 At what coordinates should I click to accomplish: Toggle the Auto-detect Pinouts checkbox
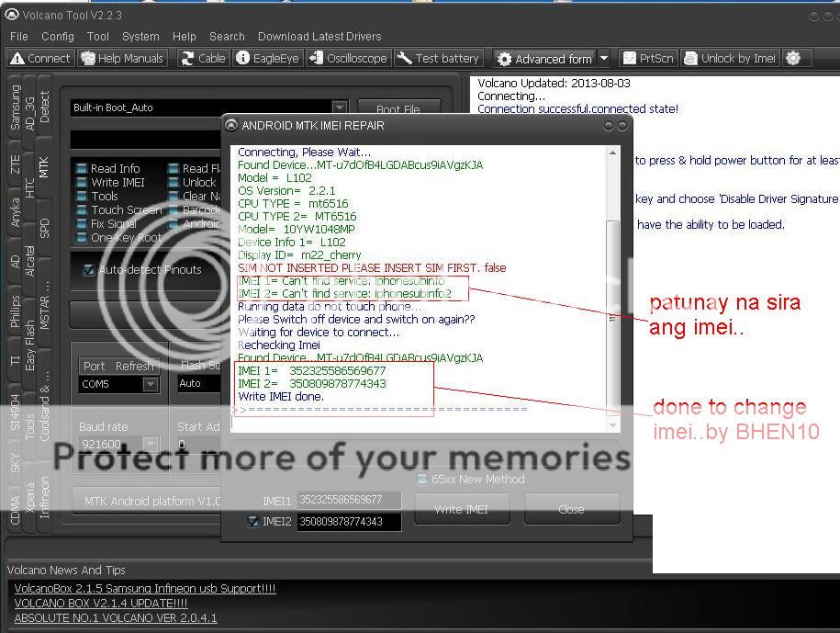89,270
